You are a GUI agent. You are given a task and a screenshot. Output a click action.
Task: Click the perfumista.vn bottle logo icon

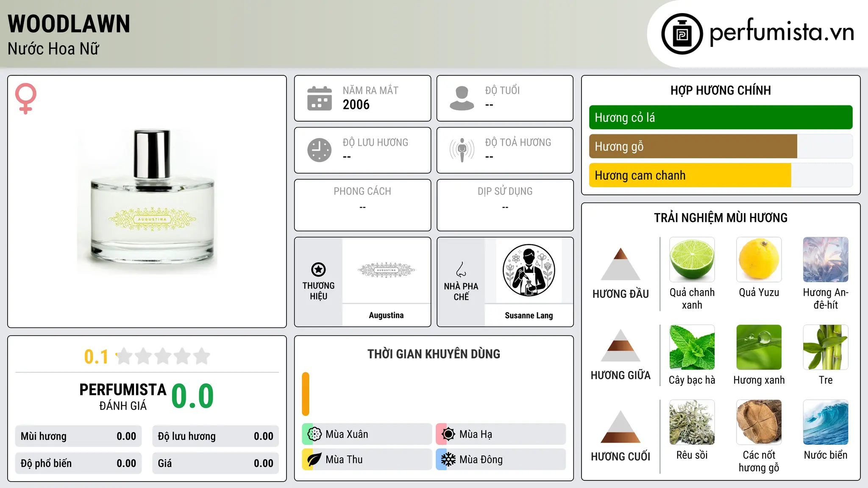click(x=682, y=34)
